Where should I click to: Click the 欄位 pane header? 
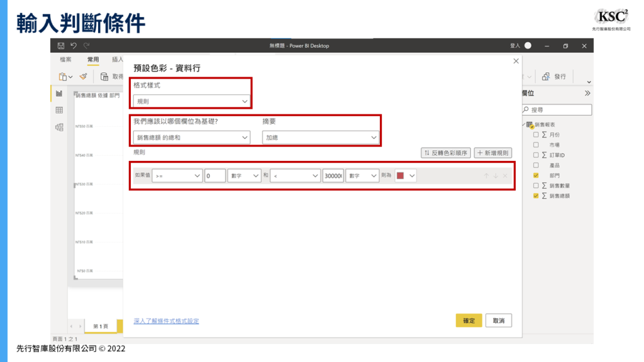tap(528, 93)
